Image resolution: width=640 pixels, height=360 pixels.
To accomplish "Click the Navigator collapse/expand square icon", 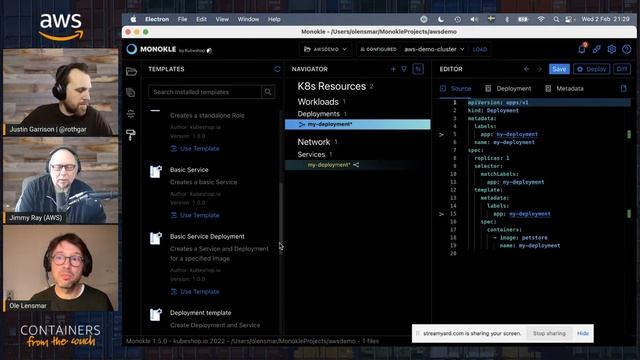I will click(418, 69).
